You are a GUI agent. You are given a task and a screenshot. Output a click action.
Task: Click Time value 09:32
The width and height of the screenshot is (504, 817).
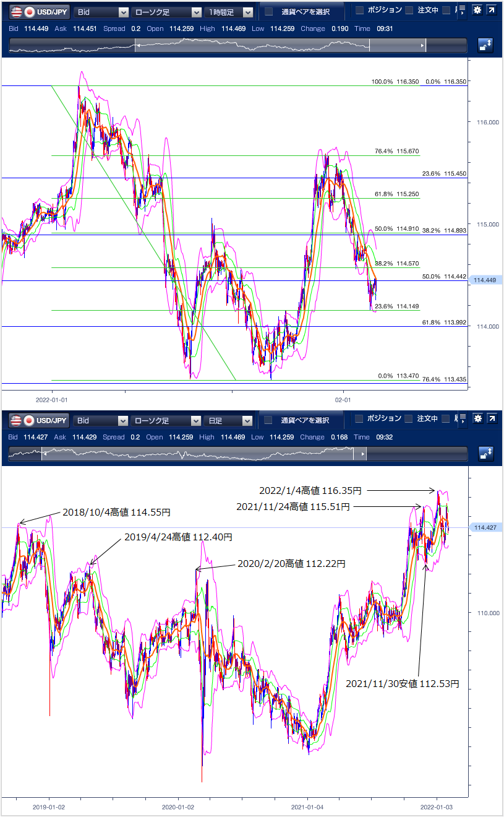tap(383, 437)
